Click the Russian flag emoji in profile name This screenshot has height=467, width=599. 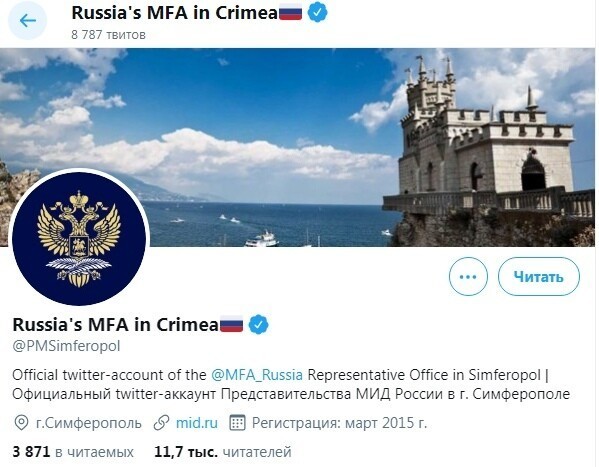(x=231, y=325)
